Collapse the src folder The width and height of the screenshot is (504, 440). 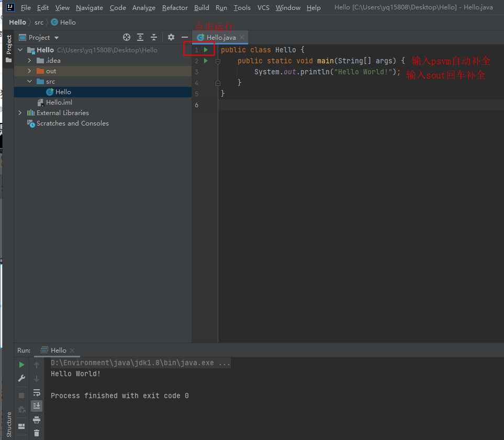29,81
